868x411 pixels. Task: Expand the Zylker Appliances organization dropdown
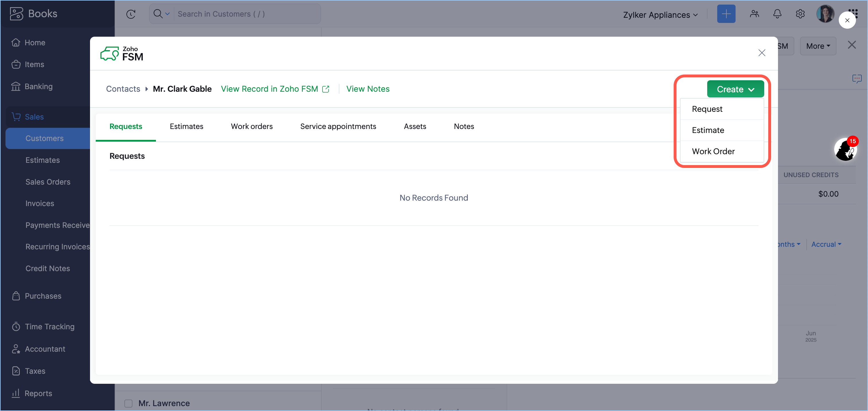click(x=660, y=15)
